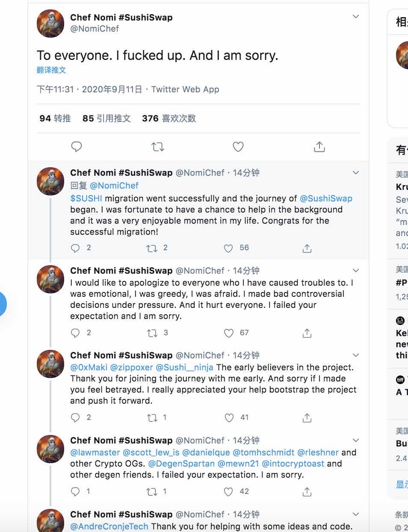
Task: Share the 'I would like to apologize' tweet
Action: pos(307,333)
